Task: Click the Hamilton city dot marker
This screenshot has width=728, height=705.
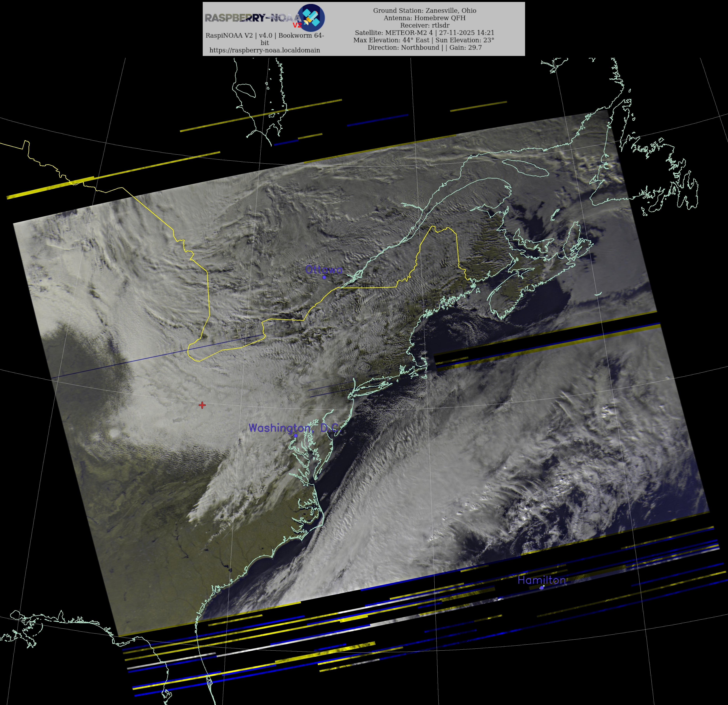Action: pyautogui.click(x=542, y=587)
